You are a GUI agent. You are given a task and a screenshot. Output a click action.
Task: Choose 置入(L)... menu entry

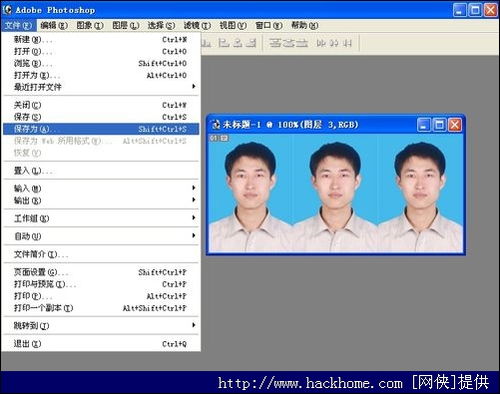(x=101, y=171)
